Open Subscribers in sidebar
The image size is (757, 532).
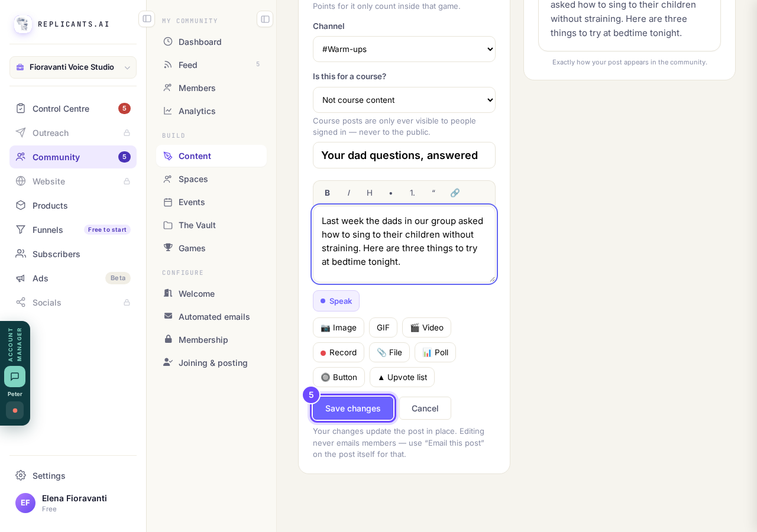point(73,254)
